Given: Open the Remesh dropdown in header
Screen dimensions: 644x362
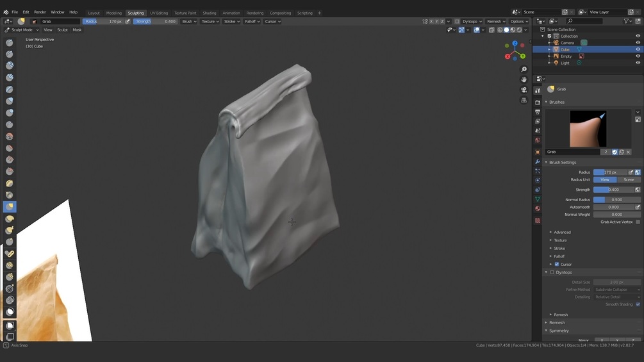Looking at the screenshot, I should (x=496, y=21).
